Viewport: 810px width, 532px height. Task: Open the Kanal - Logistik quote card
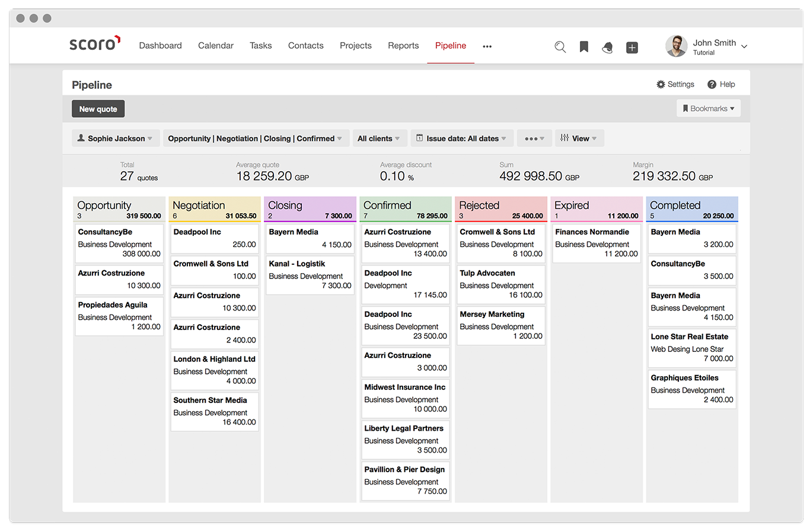click(x=310, y=275)
